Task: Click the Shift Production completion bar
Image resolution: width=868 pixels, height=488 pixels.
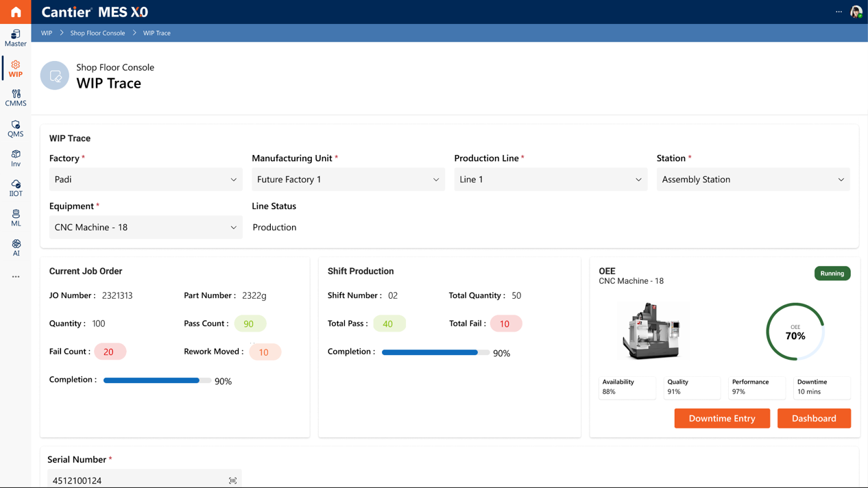Action: pyautogui.click(x=435, y=352)
